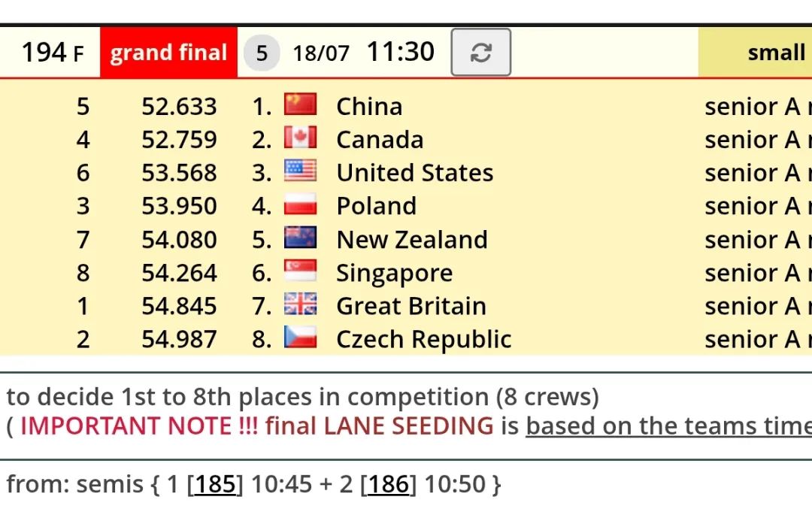
Task: Select the red grand final tab
Action: tap(169, 53)
